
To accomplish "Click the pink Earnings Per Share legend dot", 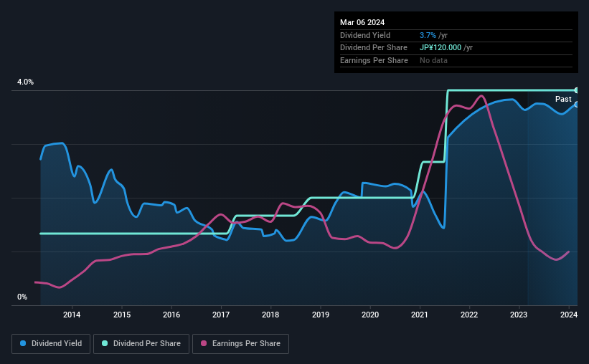I will (204, 343).
